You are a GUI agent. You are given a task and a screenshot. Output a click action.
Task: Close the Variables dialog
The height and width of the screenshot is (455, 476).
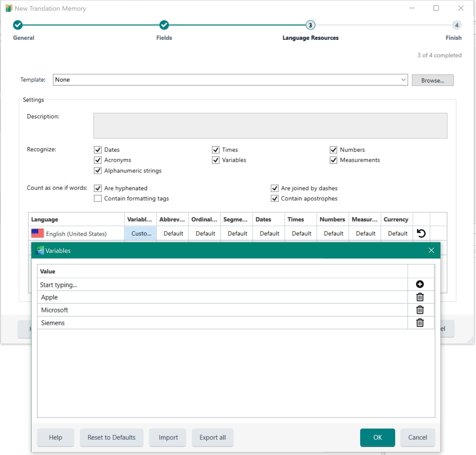pos(431,250)
